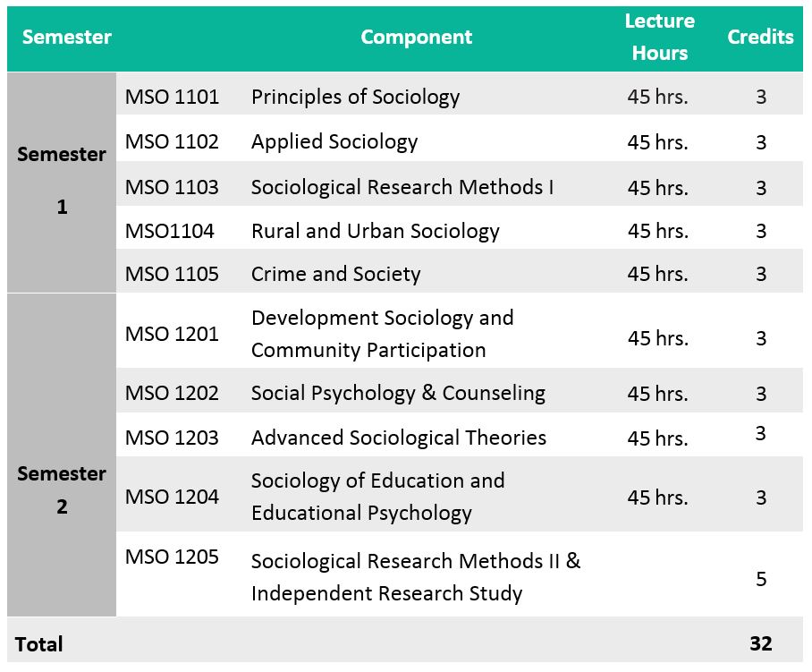Click the Credits column header
Viewport: 812px width, 672px height.
pos(760,38)
